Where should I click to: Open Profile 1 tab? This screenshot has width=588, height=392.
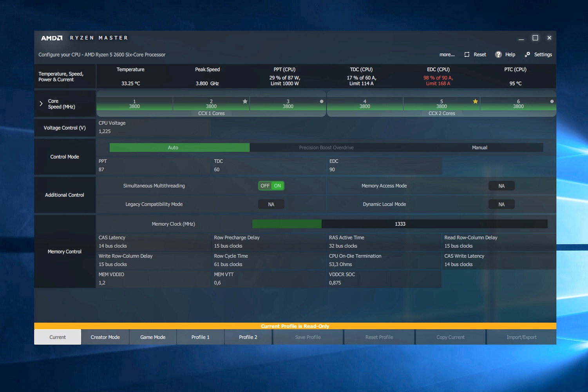coord(201,337)
